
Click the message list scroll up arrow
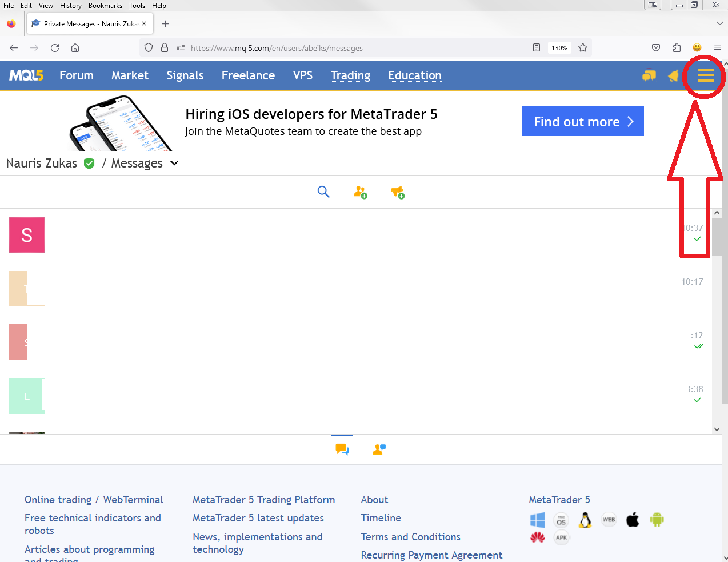coord(717,213)
